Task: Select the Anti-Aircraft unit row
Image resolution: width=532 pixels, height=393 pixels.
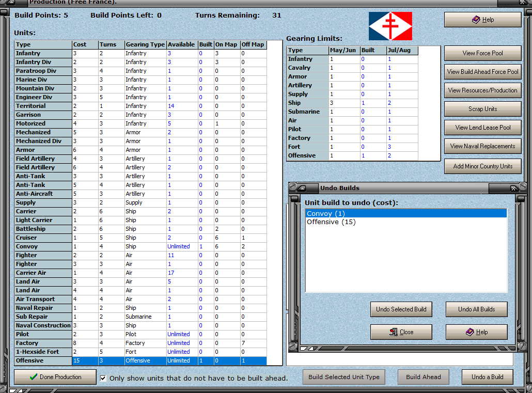Action: click(141, 194)
